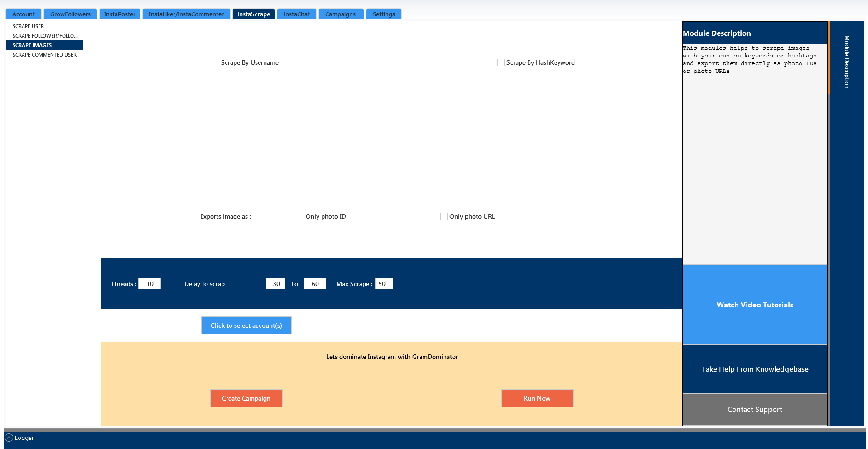Click the Max Scrape value field

384,284
